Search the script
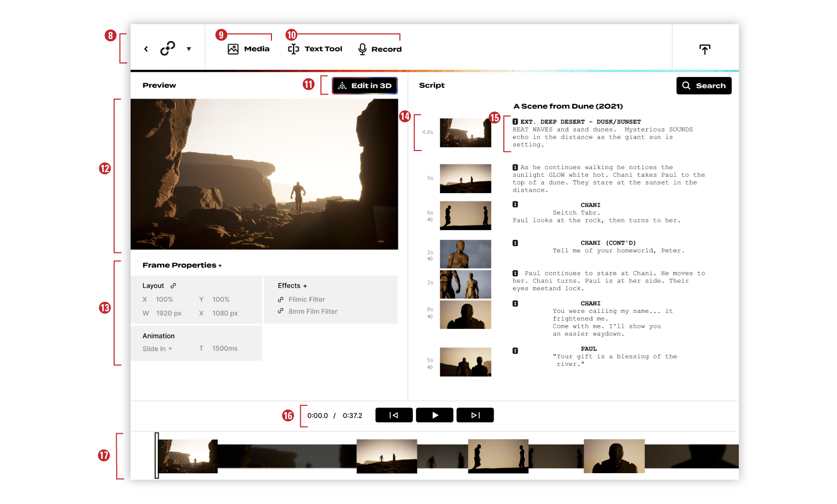Screen dimensions: 837x504 (x=704, y=86)
